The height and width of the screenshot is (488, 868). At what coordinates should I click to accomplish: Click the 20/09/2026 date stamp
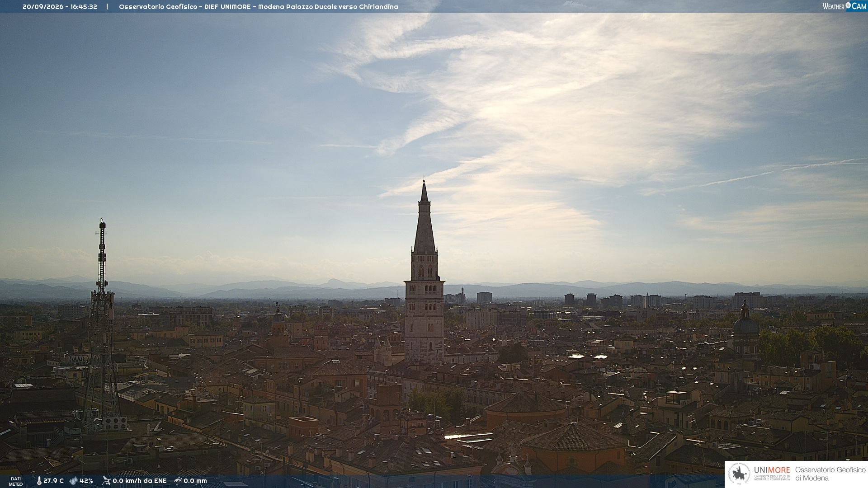point(43,7)
